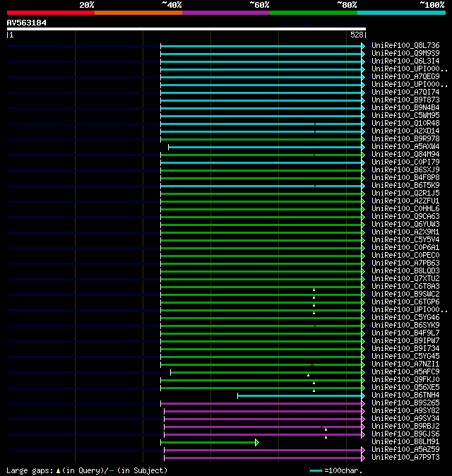Viewport: 452px width, 476px height.
Task: Select the UniRef100_B4F8P8 label
Action: (405, 177)
